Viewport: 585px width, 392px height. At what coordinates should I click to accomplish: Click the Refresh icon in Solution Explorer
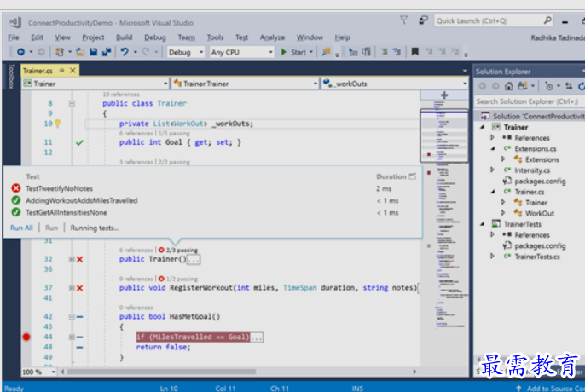(x=582, y=86)
